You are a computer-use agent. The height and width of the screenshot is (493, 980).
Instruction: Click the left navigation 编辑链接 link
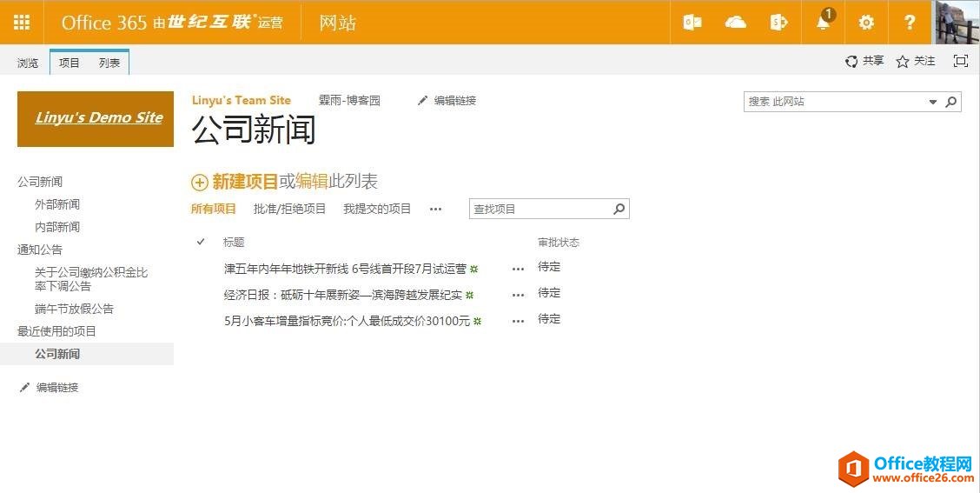coord(50,387)
